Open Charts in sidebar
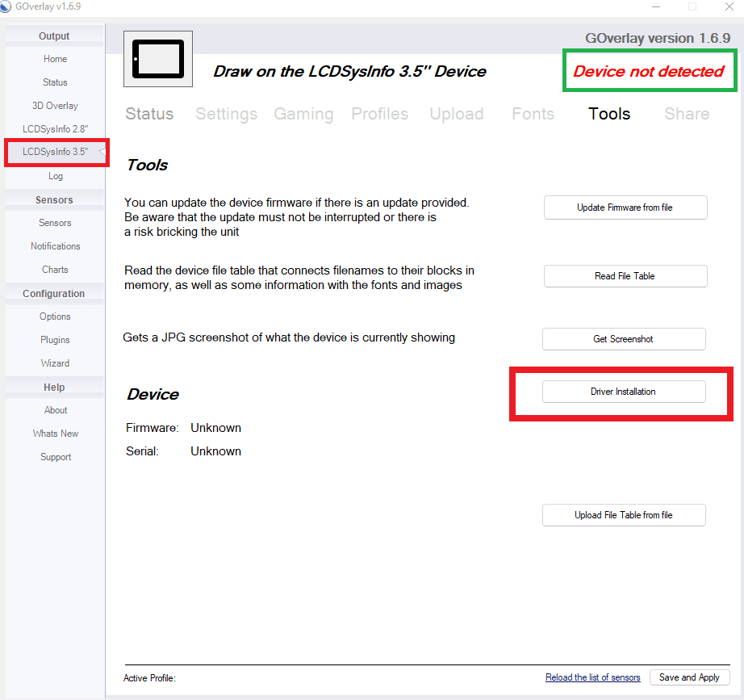Viewport: 744px width, 700px height. 55,270
